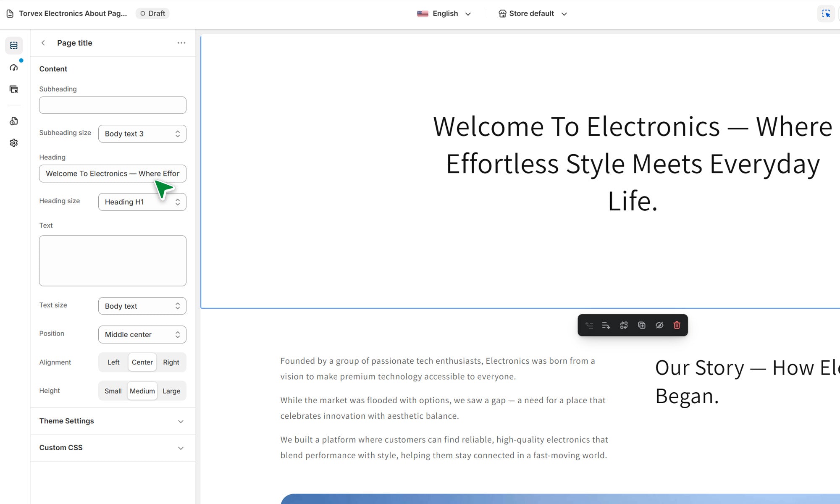The image size is (840, 504).
Task: Go back using the arrow beside Page title
Action: (43, 43)
